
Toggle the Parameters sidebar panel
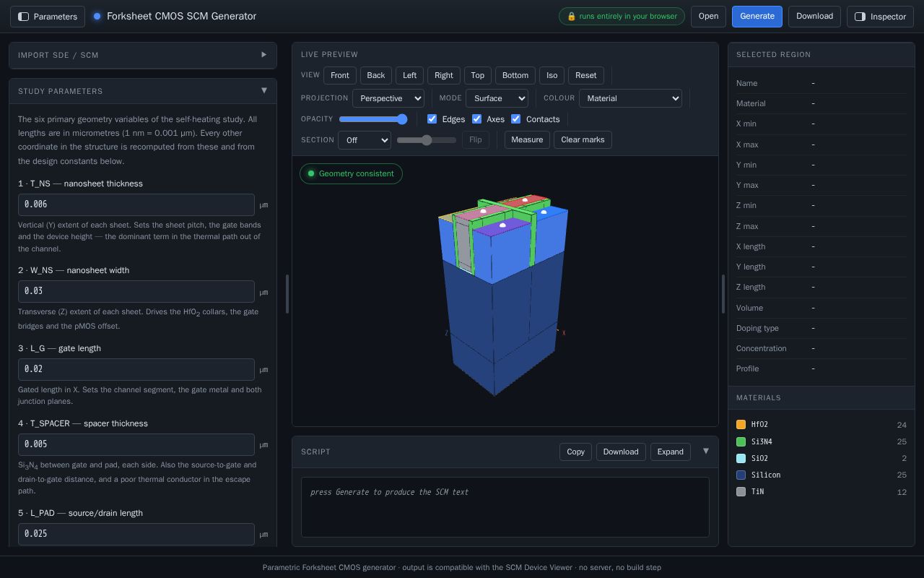[48, 17]
